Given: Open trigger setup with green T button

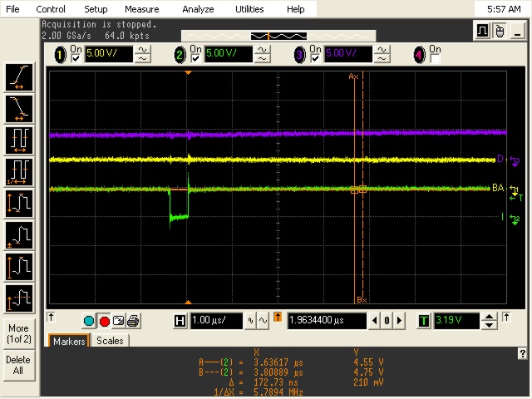Looking at the screenshot, I should 424,321.
